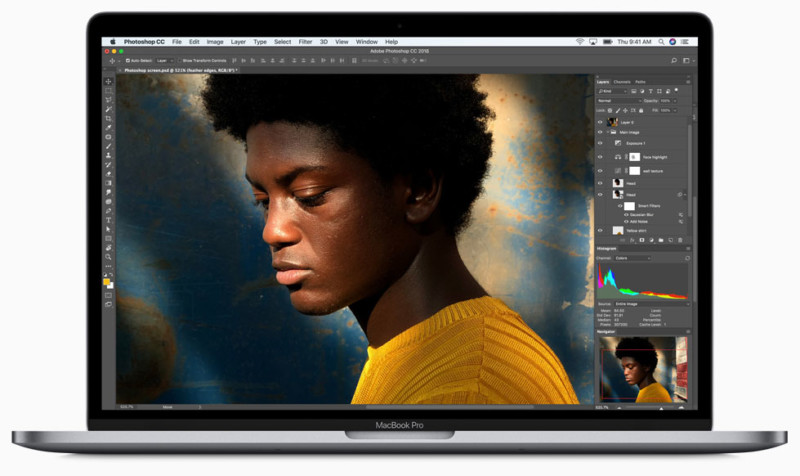Filter layers by pixel layers icon
This screenshot has height=476, width=800.
[x=633, y=91]
